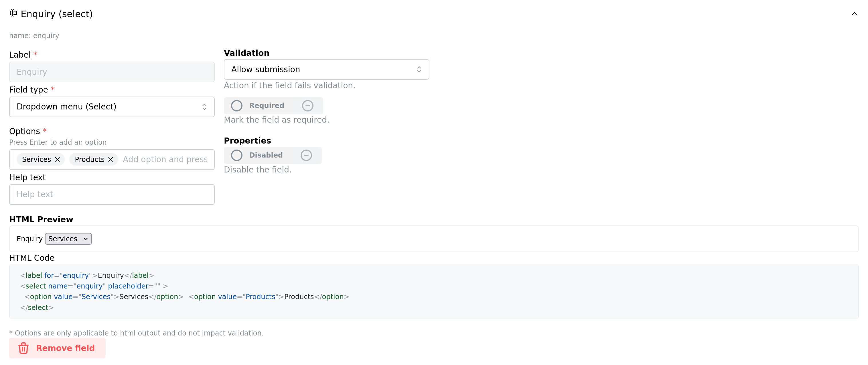Click the HTML Preview heading
The image size is (868, 365).
(x=41, y=220)
